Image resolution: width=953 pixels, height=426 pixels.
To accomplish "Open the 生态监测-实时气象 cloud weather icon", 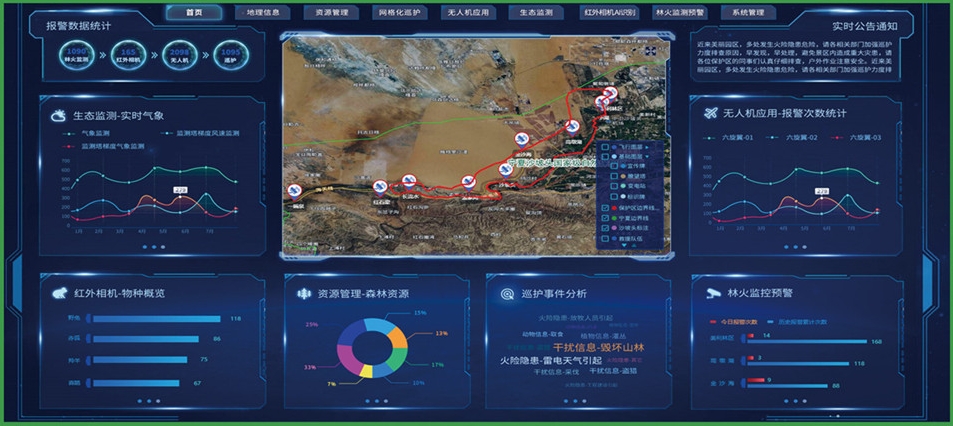I will [x=59, y=115].
